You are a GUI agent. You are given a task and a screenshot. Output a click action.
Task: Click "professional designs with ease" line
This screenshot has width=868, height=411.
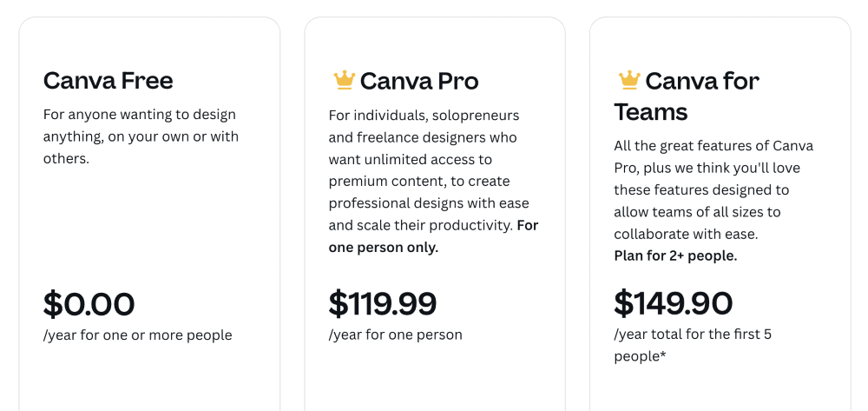[429, 203]
